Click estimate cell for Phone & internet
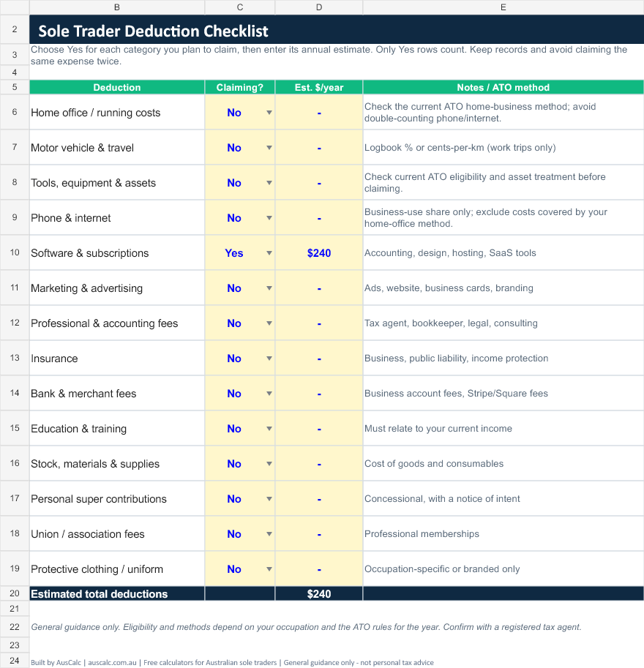The width and height of the screenshot is (644, 668). point(319,218)
